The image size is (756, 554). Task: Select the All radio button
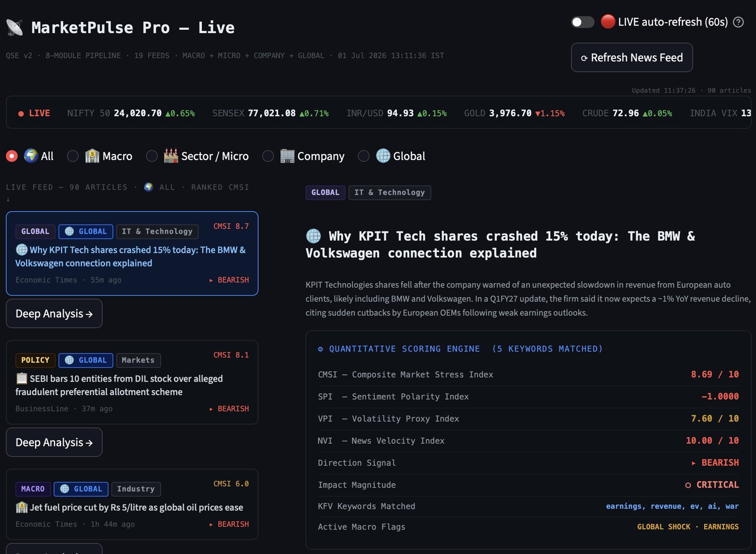pos(12,156)
